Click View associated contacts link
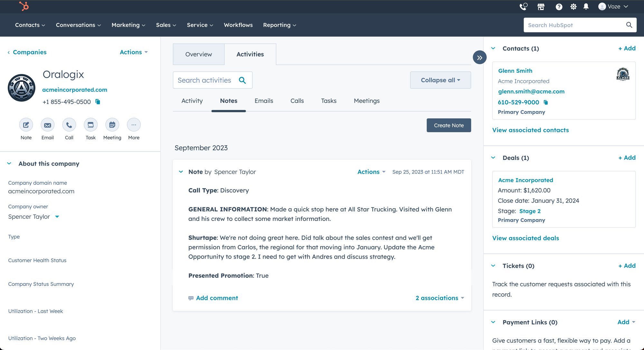This screenshot has height=350, width=644. (x=530, y=130)
